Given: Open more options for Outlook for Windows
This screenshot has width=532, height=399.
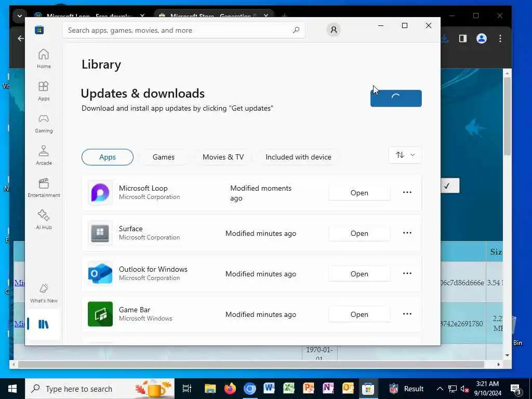Looking at the screenshot, I should click(x=407, y=273).
